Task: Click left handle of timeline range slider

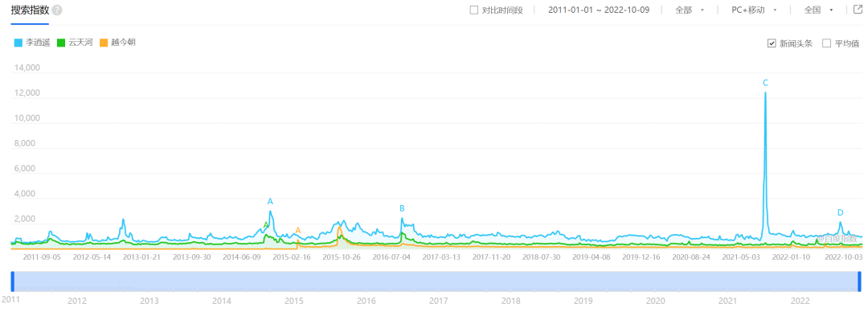Action: tap(12, 281)
